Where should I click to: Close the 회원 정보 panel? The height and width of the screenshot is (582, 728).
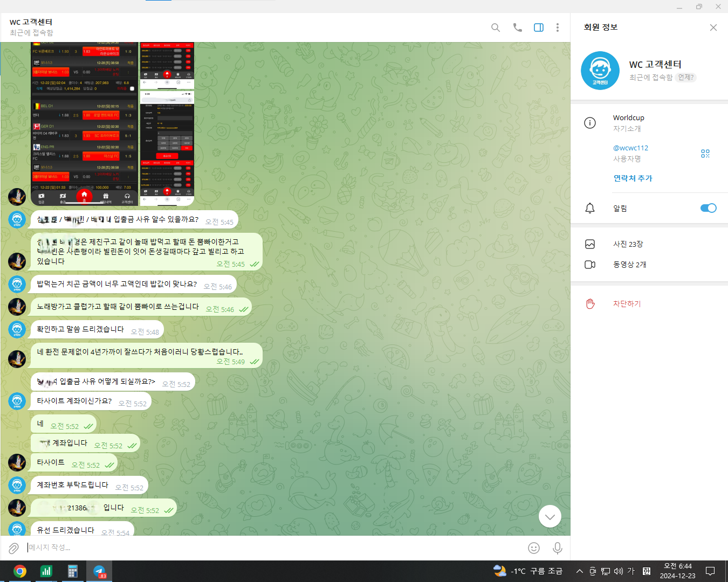point(713,27)
